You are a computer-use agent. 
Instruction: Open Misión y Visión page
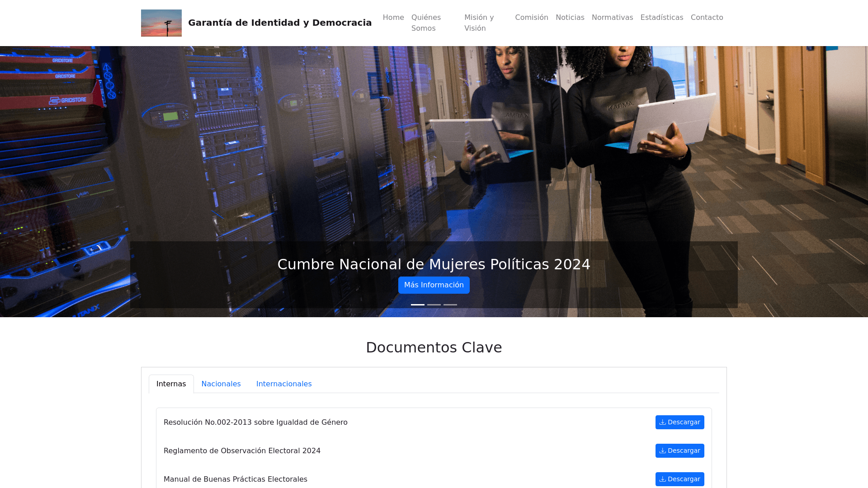(479, 23)
